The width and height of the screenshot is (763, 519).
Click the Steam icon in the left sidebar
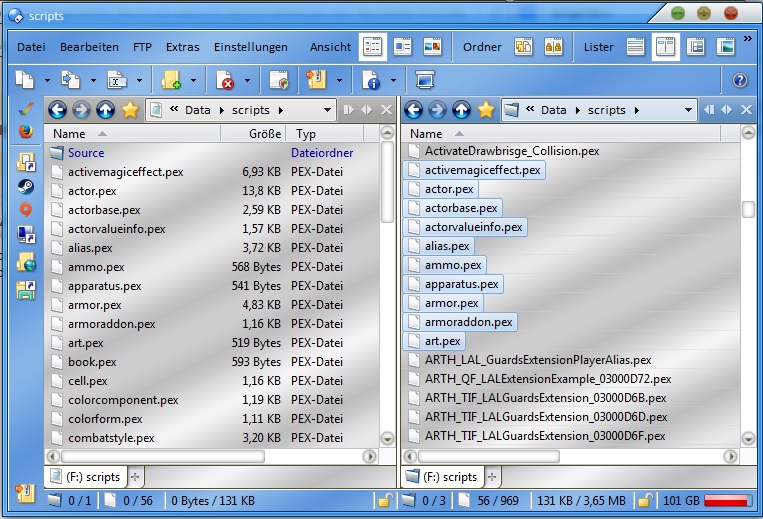point(26,185)
